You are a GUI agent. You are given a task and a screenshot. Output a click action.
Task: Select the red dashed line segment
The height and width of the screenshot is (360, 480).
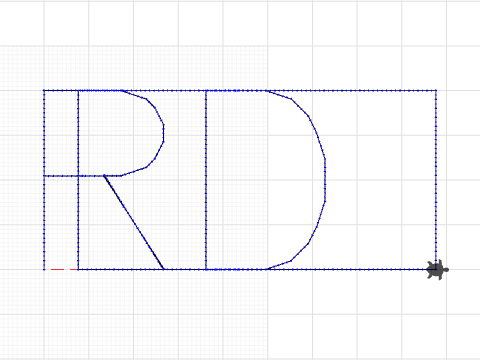(64, 269)
